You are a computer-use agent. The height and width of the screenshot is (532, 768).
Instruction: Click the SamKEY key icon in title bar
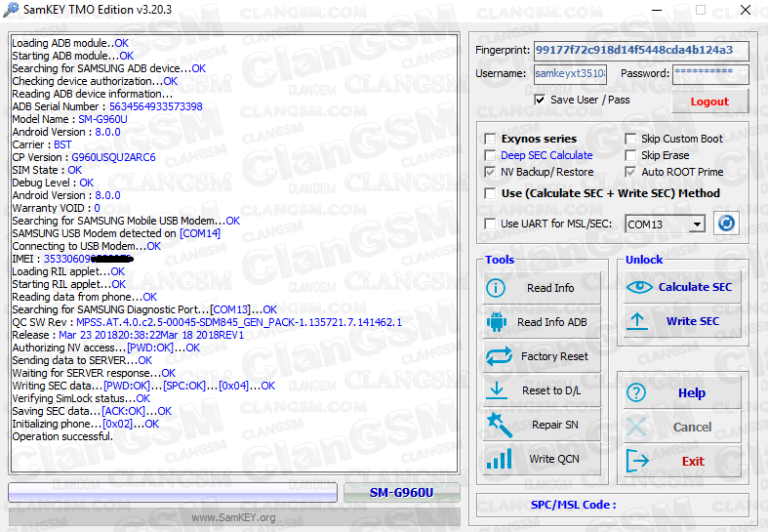point(11,10)
